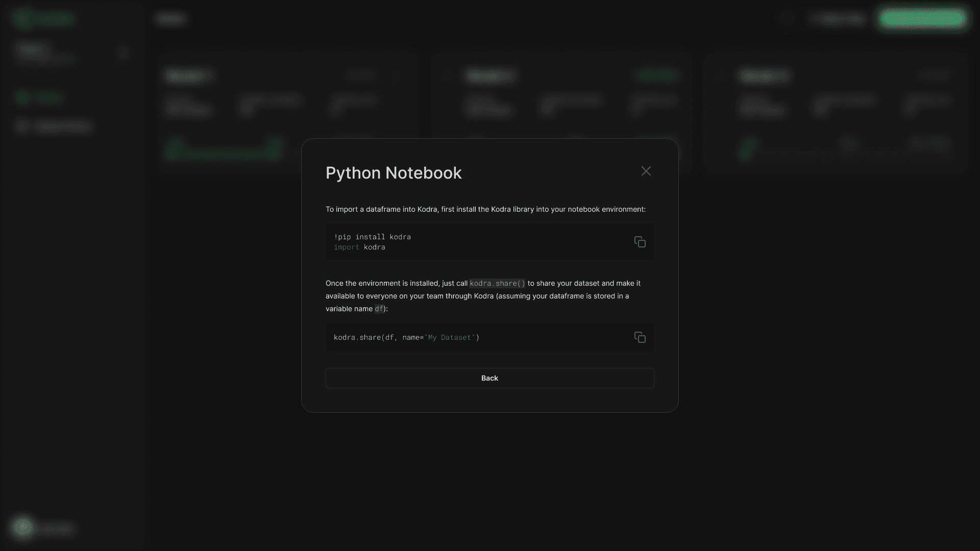Click the inline "df" variable name
The height and width of the screenshot is (551, 980).
point(379,309)
